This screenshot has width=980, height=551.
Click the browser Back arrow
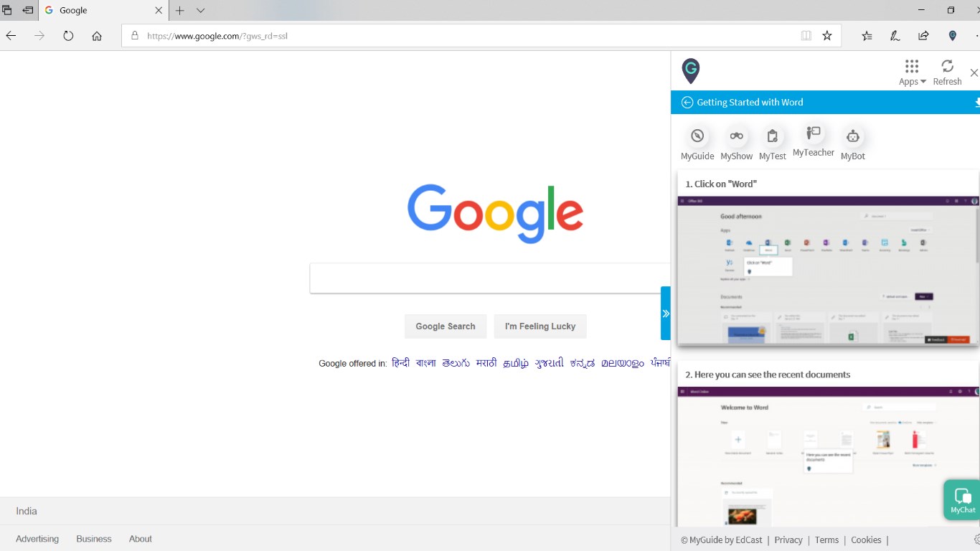click(x=11, y=36)
